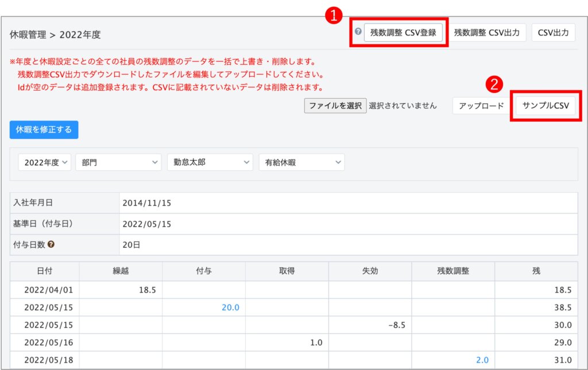Open the 2022年度 year dropdown
This screenshot has width=588, height=370.
click(x=45, y=162)
